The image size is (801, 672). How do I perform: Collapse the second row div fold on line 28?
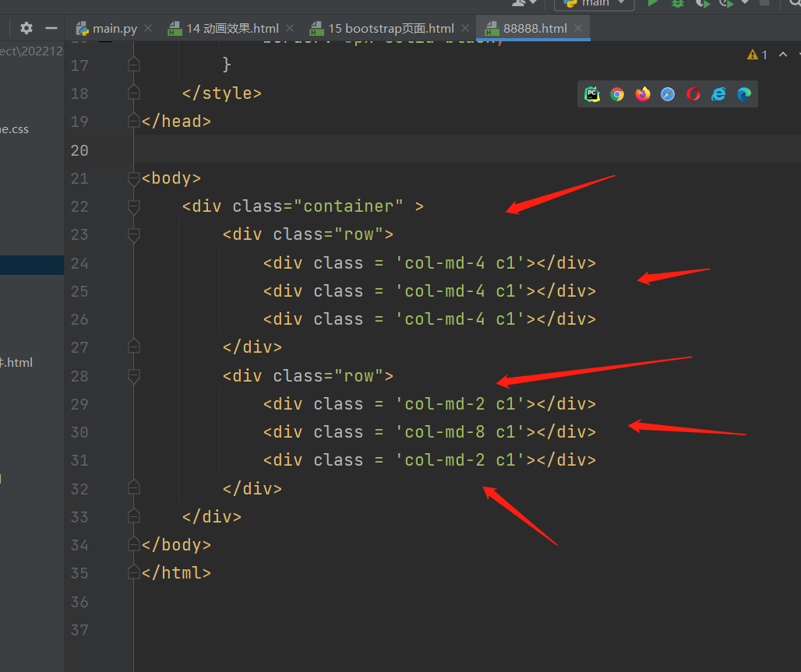coord(134,376)
